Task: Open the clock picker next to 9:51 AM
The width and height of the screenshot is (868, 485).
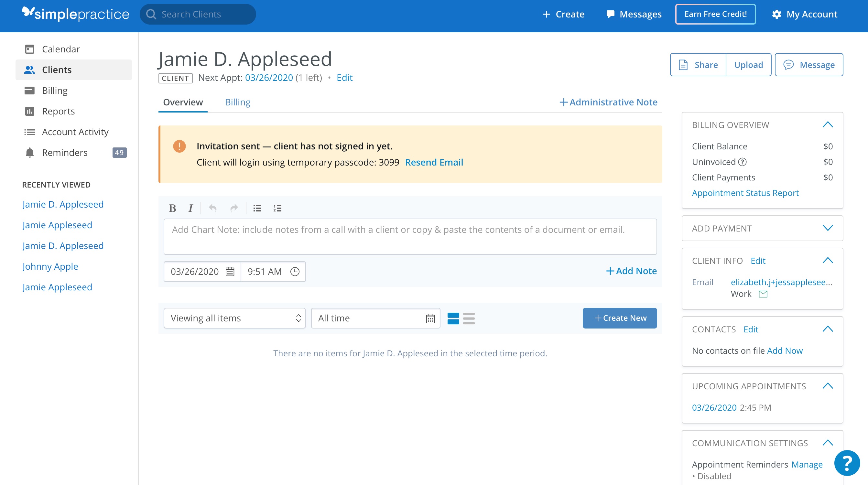Action: [295, 271]
